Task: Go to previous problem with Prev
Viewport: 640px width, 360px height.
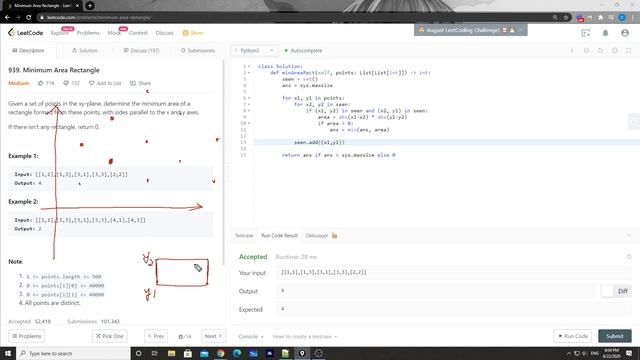Action: tap(156, 336)
